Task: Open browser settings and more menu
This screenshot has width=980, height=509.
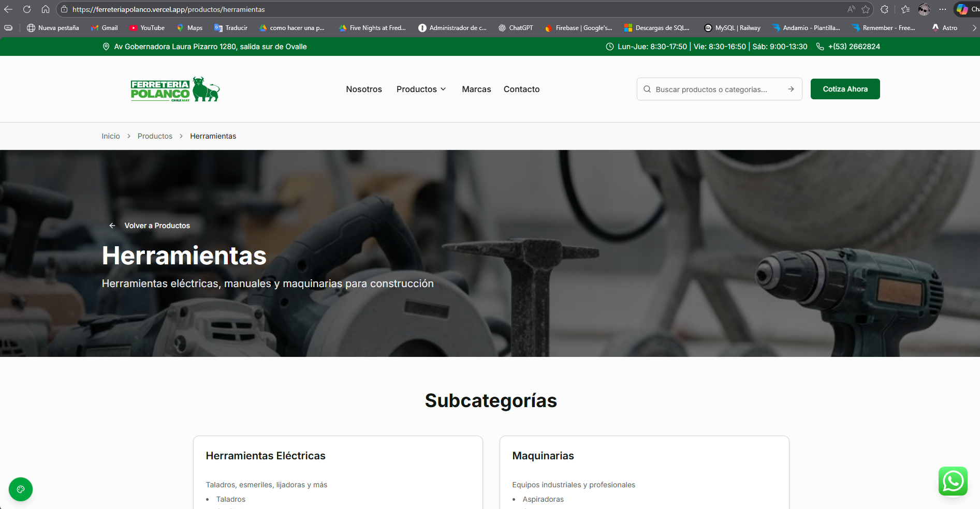Action: tap(942, 9)
